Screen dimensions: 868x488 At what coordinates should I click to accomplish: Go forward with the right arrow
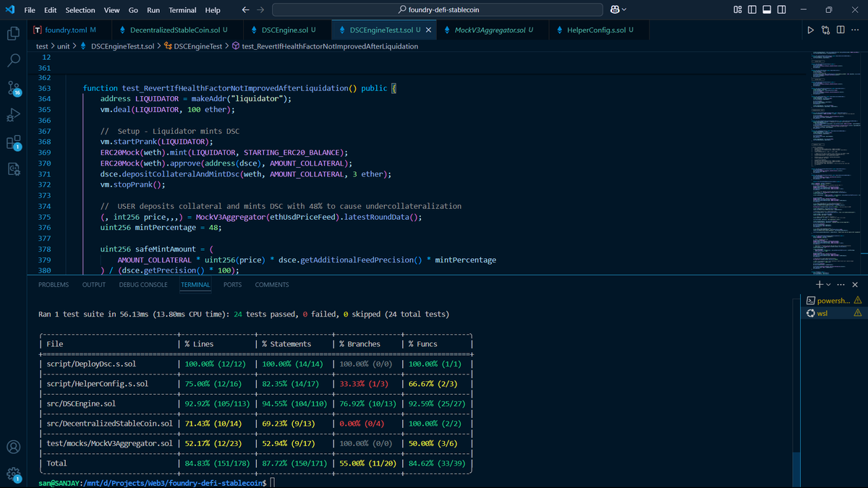[260, 10]
